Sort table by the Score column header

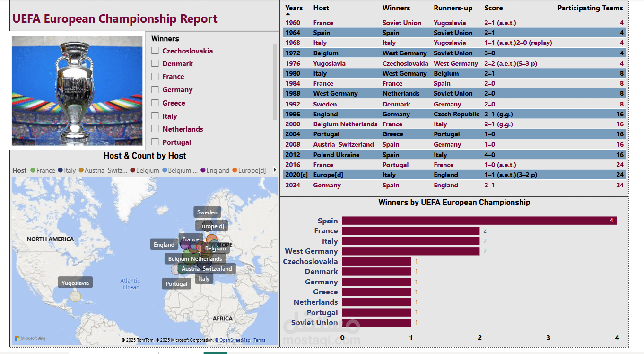(x=494, y=8)
